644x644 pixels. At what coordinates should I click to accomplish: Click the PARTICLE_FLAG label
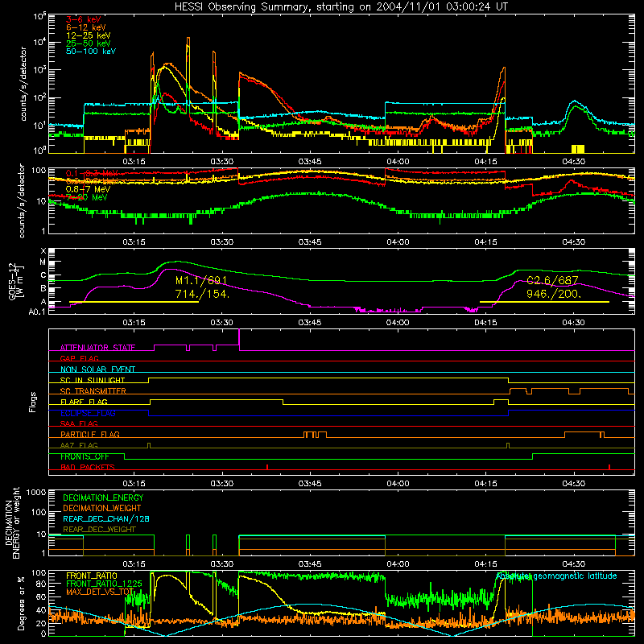90,434
